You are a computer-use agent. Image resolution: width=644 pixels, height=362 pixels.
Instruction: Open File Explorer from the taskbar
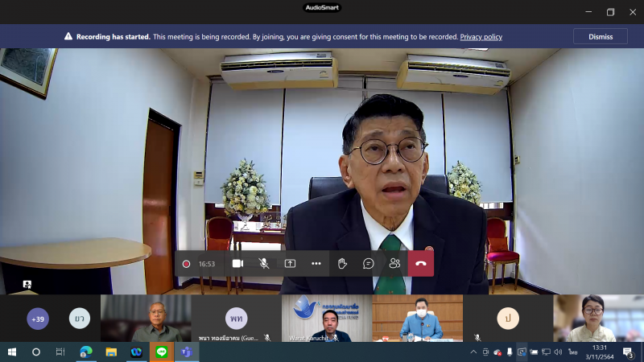[x=111, y=352]
